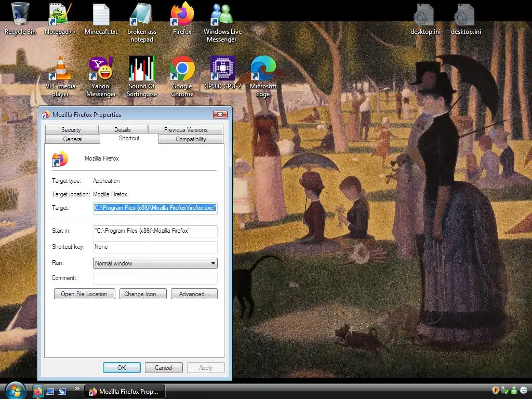
Task: Open the Windows Start orb
Action: pyautogui.click(x=15, y=391)
